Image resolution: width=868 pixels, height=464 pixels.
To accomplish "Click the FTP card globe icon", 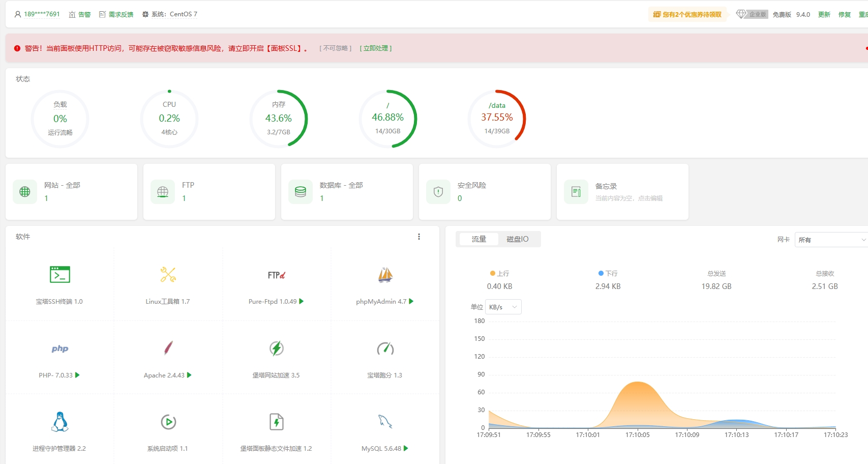I will tap(163, 192).
